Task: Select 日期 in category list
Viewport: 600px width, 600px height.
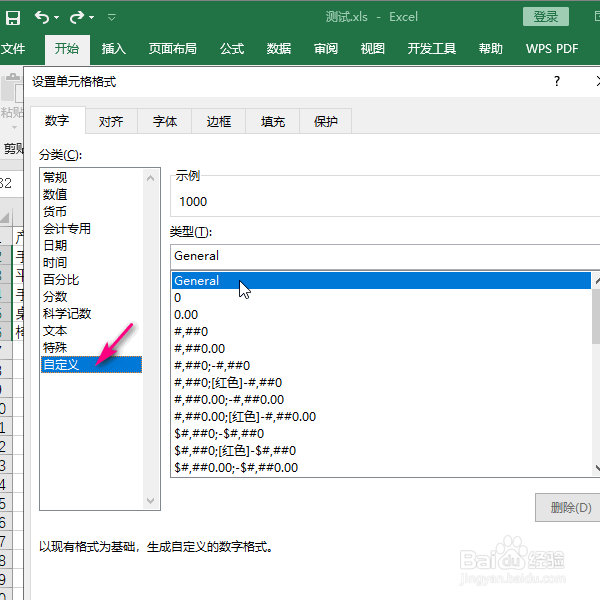Action: pyautogui.click(x=91, y=245)
